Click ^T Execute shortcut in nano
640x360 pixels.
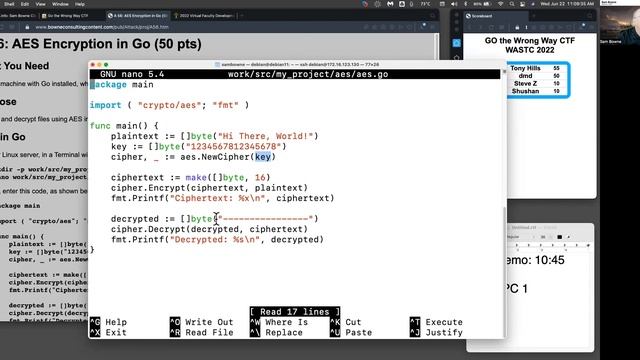coord(436,322)
